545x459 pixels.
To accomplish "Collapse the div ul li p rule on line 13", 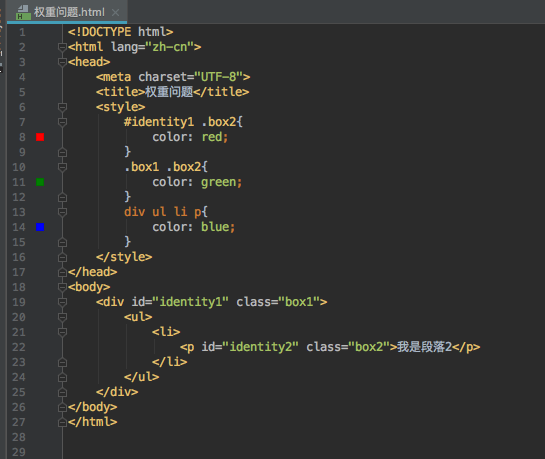I will coord(62,212).
